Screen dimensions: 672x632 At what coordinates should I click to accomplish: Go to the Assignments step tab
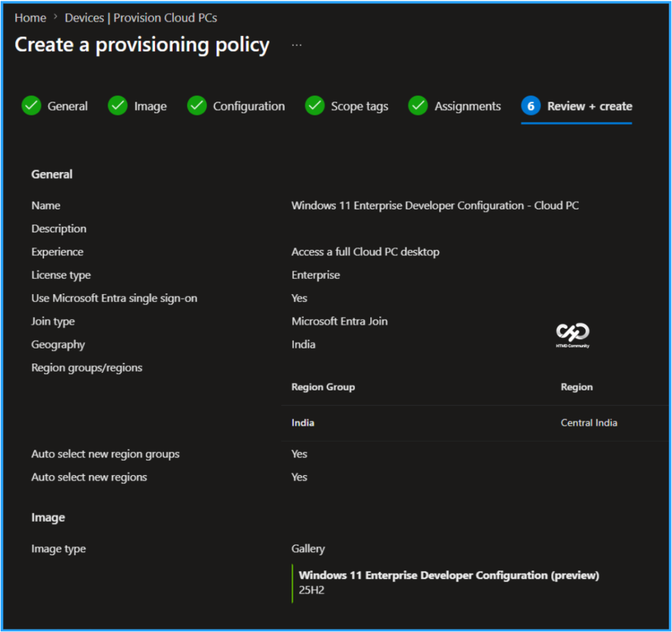(x=467, y=106)
